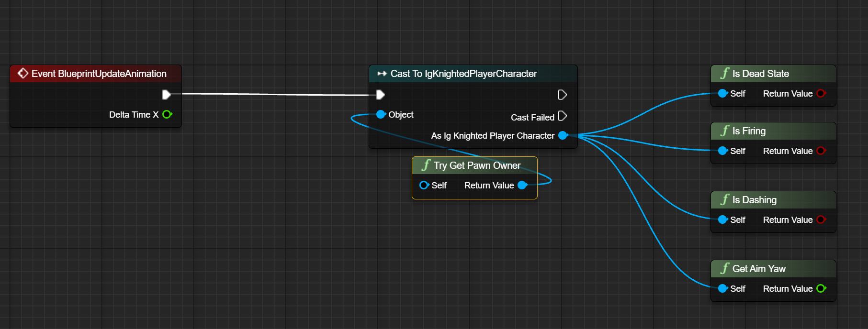Click Return Value label on Is Firing
868x329 pixels.
[x=788, y=151]
